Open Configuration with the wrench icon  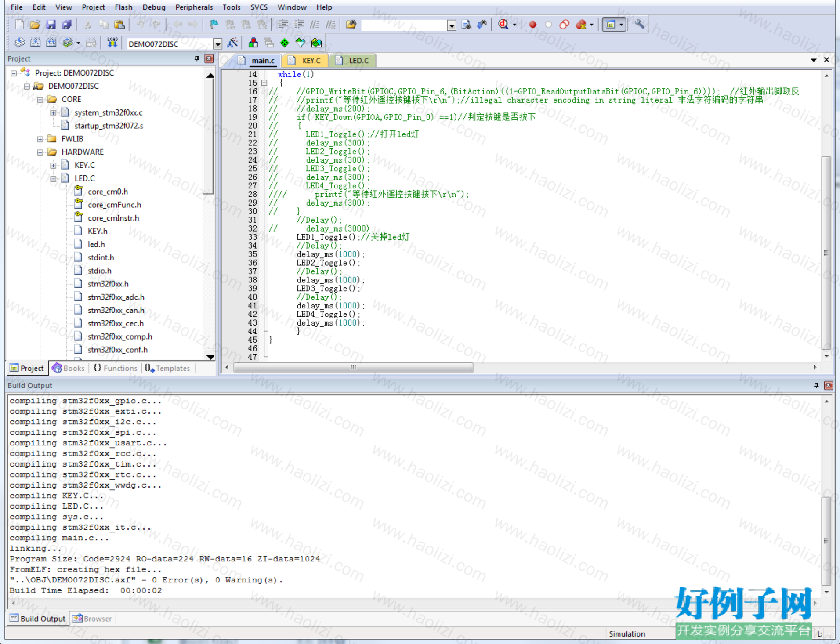[x=639, y=25]
